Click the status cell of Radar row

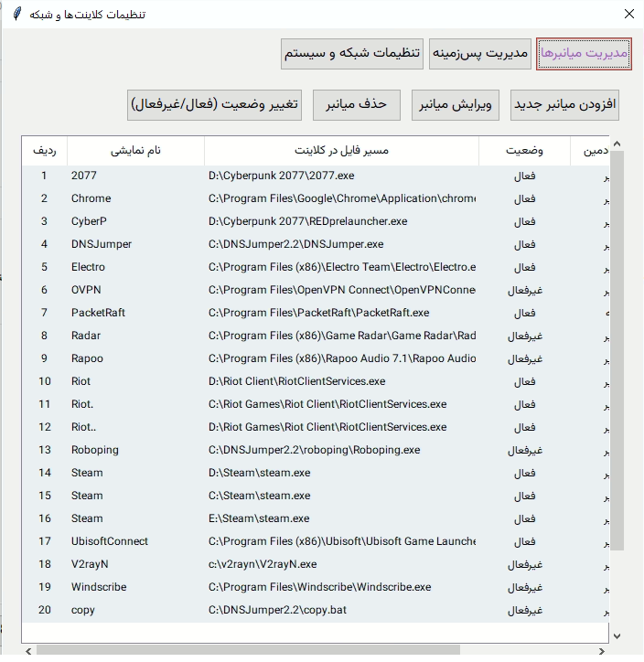(525, 336)
